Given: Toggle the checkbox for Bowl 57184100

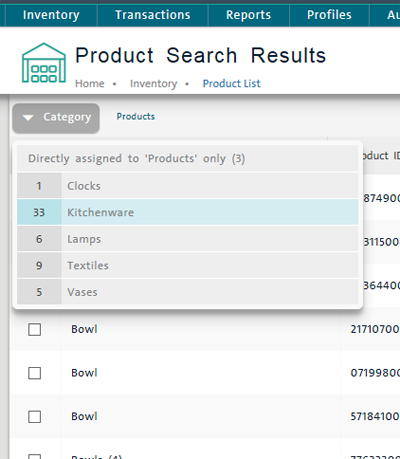Looking at the screenshot, I should pos(35,417).
